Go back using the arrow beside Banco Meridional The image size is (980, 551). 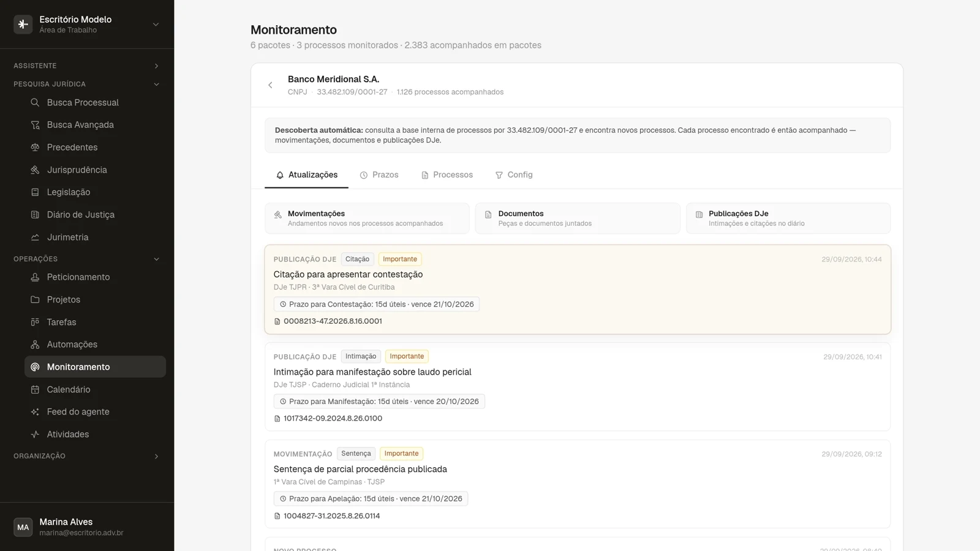coord(270,85)
